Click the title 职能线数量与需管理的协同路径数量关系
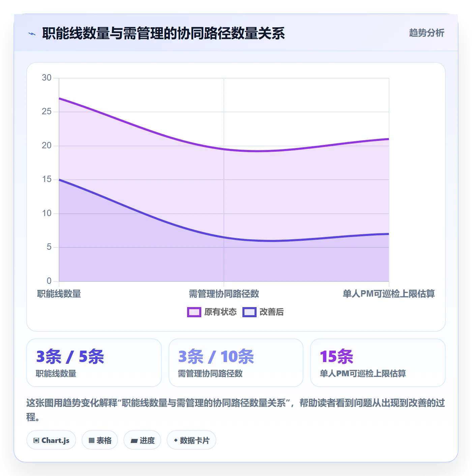472x476 pixels. click(x=164, y=33)
